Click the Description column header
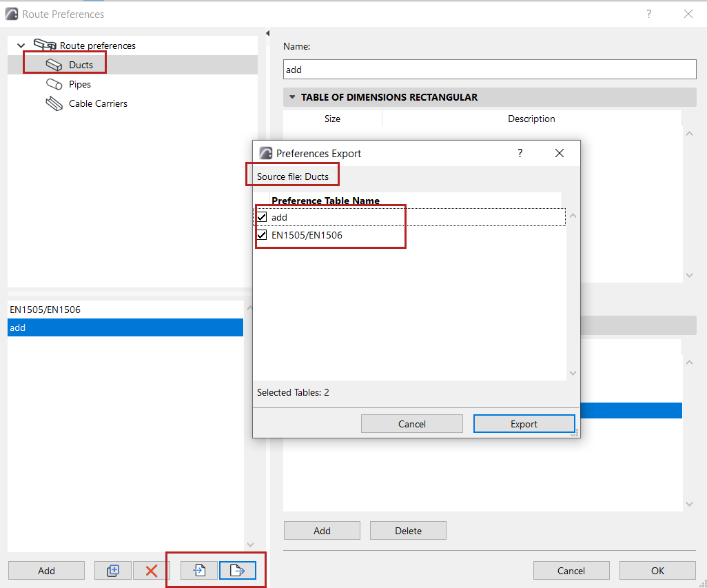Viewport: 707px width, 588px height. click(531, 119)
